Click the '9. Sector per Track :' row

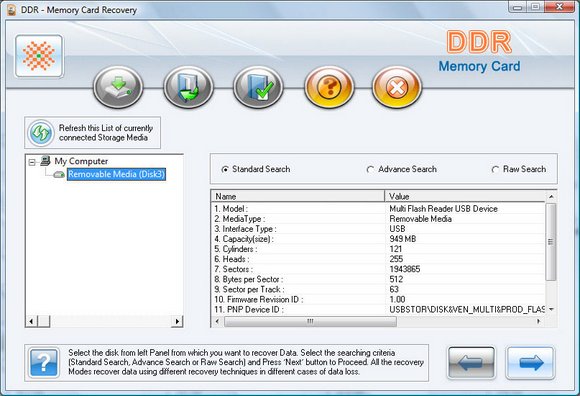point(378,289)
